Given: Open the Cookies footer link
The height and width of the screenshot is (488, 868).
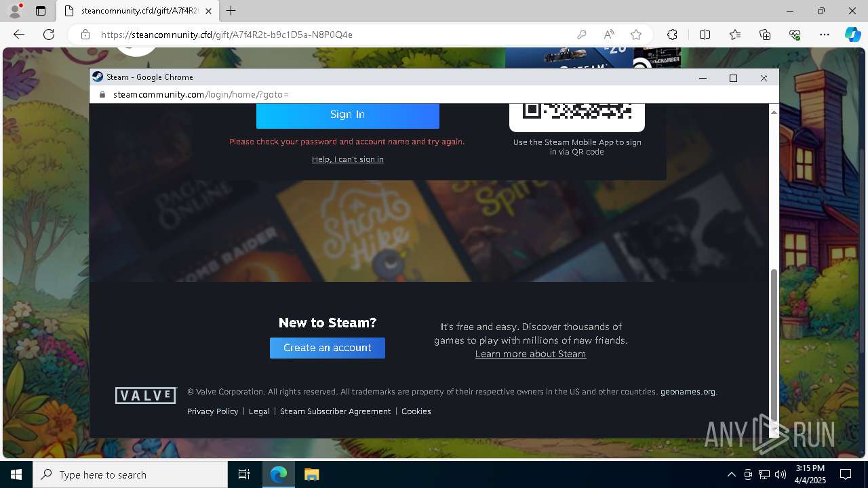Looking at the screenshot, I should (416, 411).
